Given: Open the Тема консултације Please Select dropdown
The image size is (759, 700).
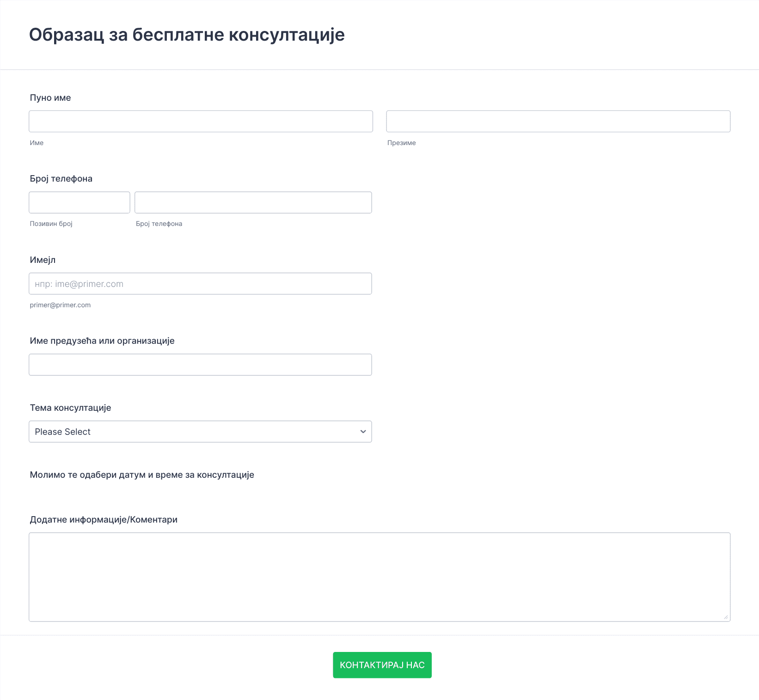Looking at the screenshot, I should click(x=200, y=432).
